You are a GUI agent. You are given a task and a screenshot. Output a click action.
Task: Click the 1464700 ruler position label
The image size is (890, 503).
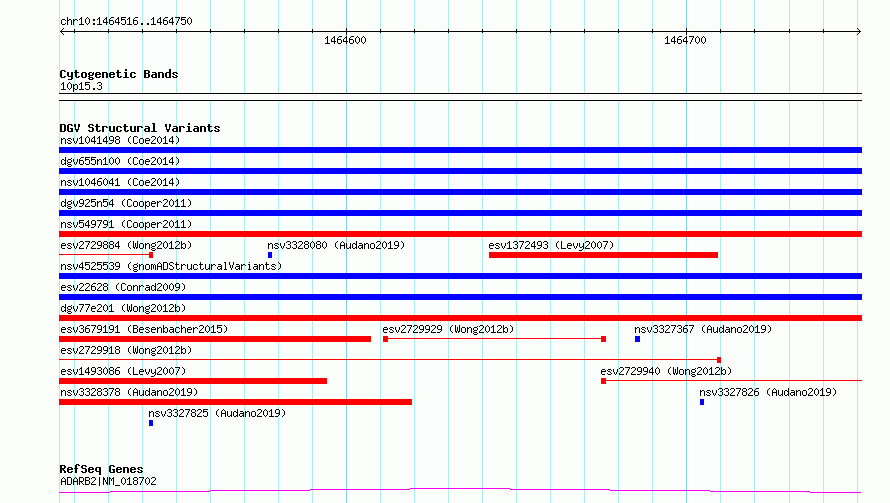(685, 40)
